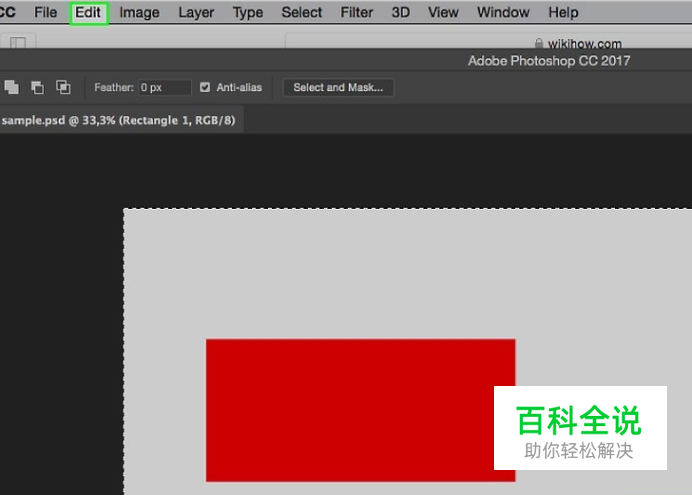The image size is (692, 495).
Task: Open the Type menu
Action: (248, 12)
